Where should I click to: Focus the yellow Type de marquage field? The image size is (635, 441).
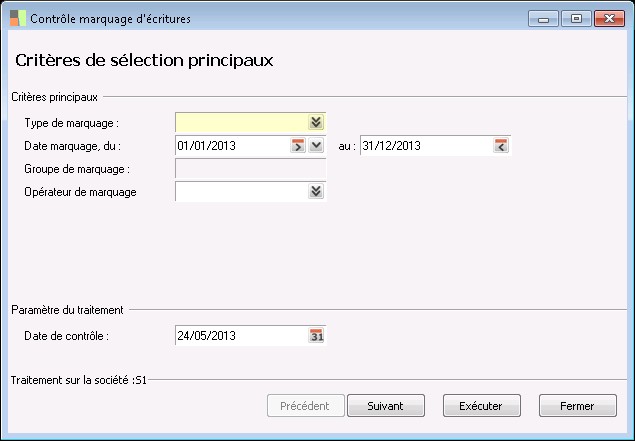(x=240, y=122)
